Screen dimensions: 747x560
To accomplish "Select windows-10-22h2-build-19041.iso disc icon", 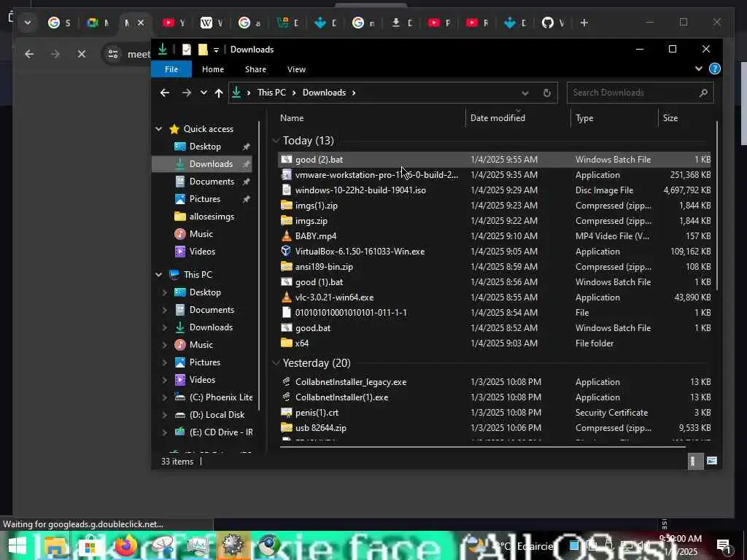I will pyautogui.click(x=286, y=190).
